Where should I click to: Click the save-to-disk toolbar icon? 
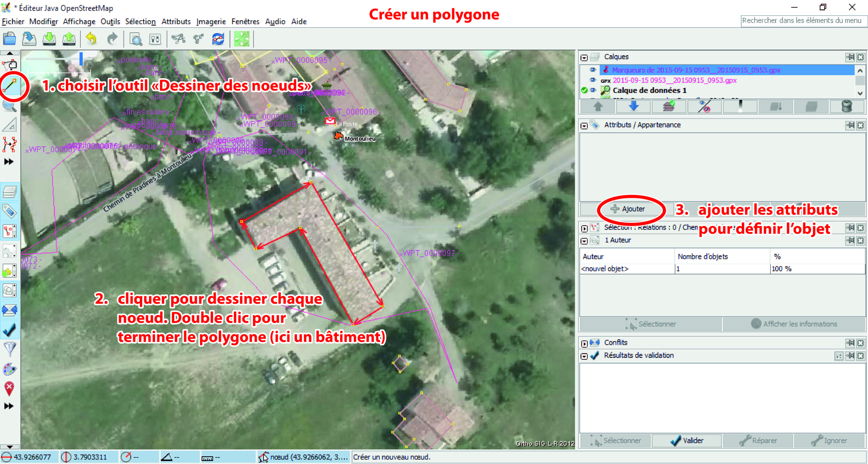point(29,39)
